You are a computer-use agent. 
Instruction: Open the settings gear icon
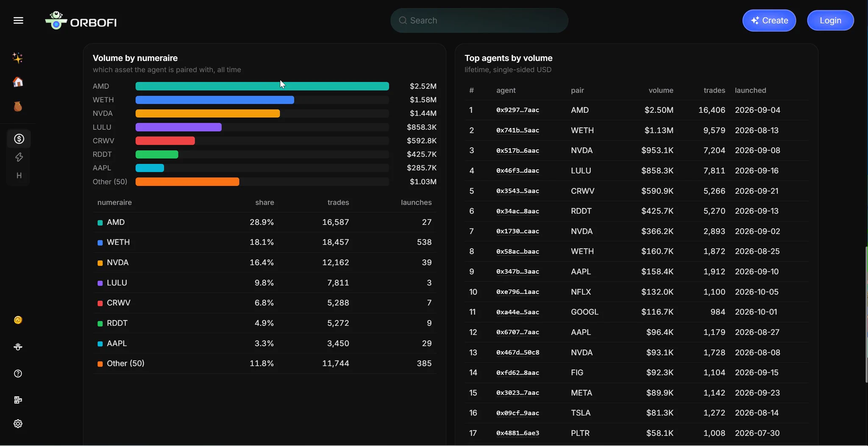coord(18,424)
